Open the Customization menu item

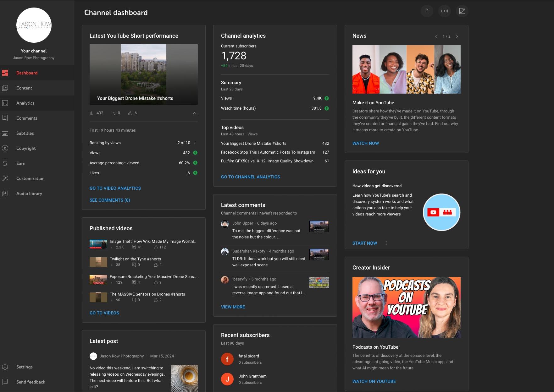tap(37, 178)
